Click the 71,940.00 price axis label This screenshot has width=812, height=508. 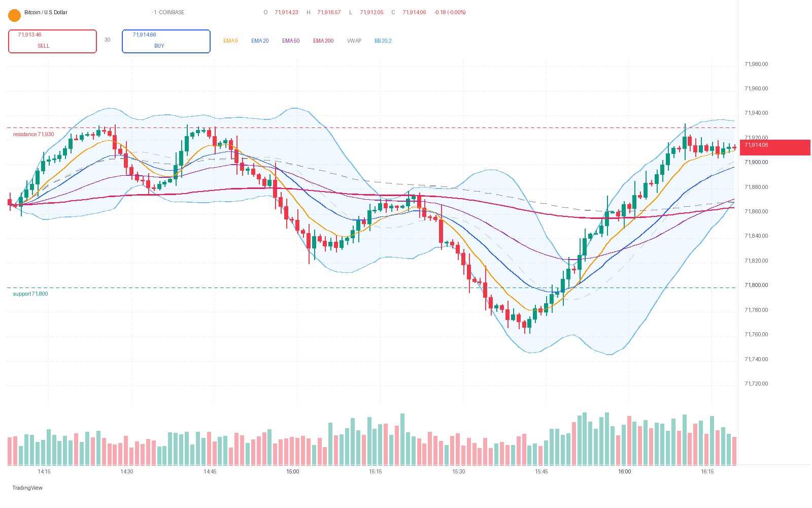point(756,113)
